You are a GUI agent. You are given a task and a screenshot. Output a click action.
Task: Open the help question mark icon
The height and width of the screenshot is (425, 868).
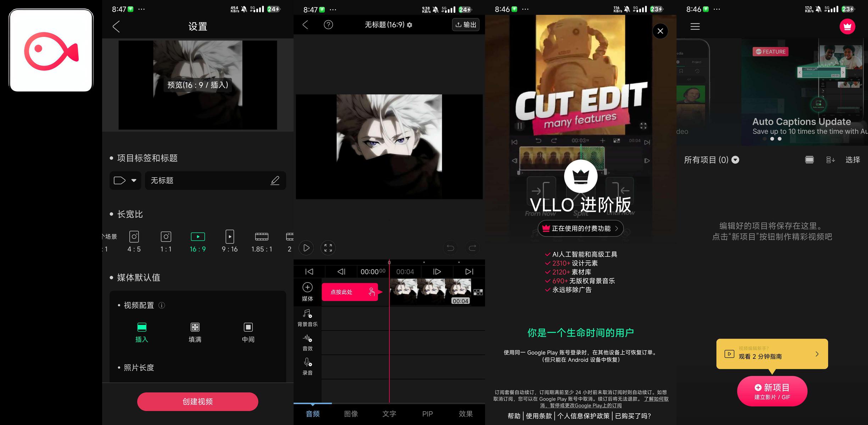(328, 25)
